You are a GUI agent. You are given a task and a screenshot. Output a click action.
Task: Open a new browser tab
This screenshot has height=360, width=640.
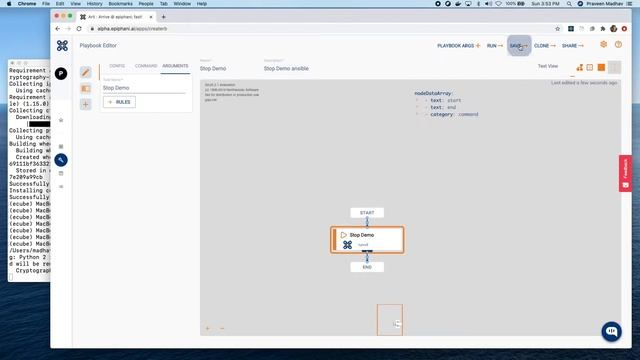[x=164, y=17]
